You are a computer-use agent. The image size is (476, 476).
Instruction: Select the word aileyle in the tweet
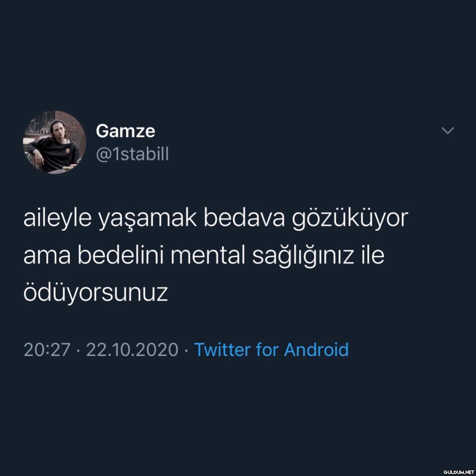click(x=57, y=219)
